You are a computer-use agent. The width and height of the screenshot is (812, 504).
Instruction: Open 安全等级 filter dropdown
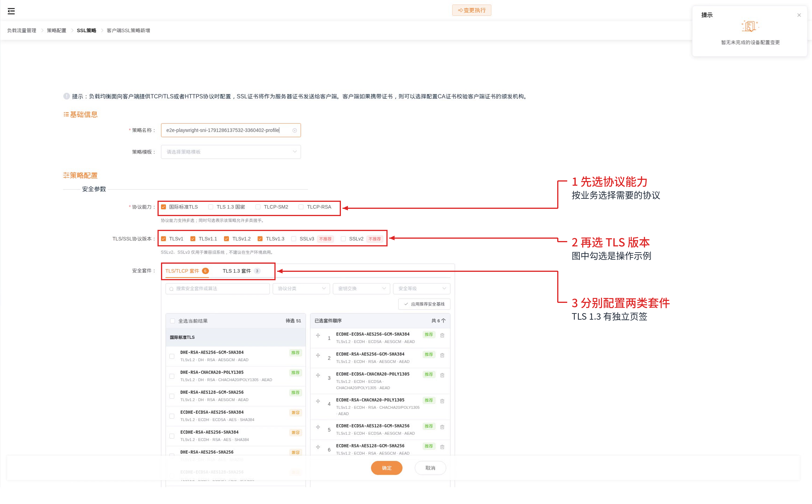(x=422, y=289)
